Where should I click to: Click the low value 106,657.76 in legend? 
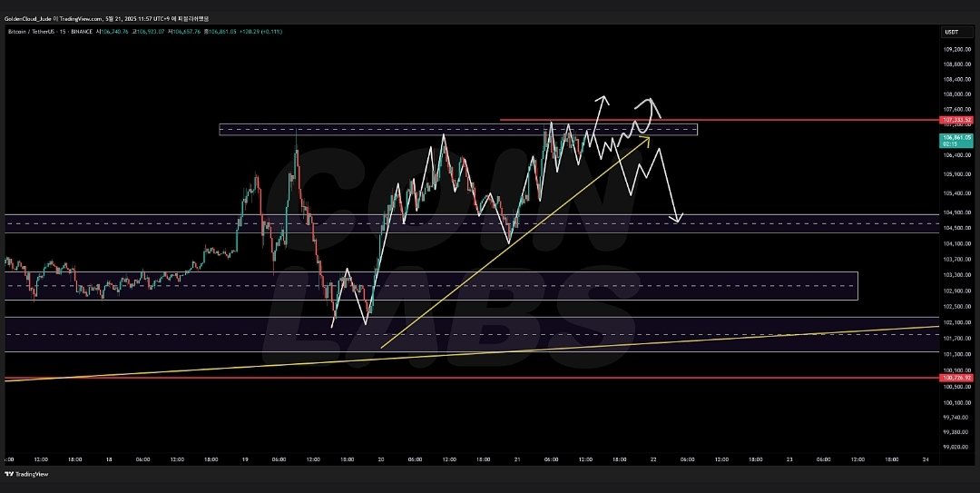point(187,31)
